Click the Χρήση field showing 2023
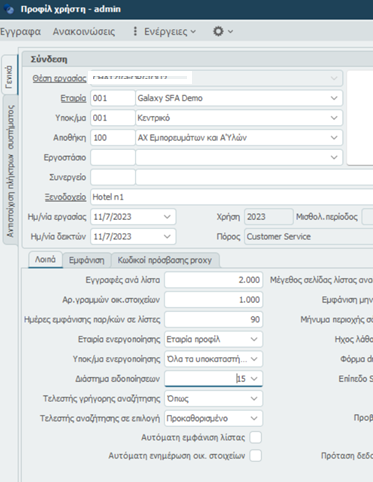373x482 pixels. click(269, 217)
